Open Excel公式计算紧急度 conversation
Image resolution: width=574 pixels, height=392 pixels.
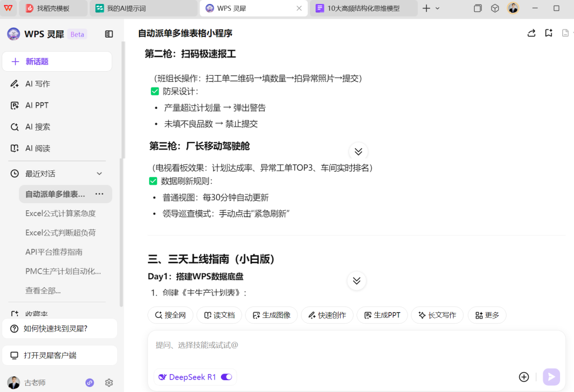(61, 213)
